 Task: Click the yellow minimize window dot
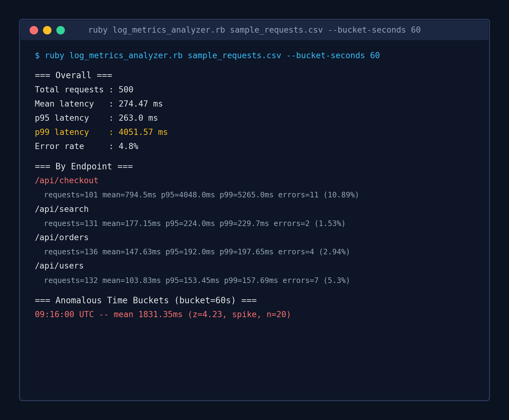(47, 30)
